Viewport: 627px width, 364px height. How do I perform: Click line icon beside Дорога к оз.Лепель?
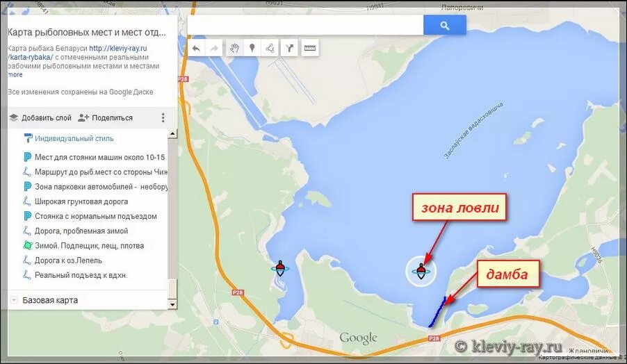tap(27, 260)
